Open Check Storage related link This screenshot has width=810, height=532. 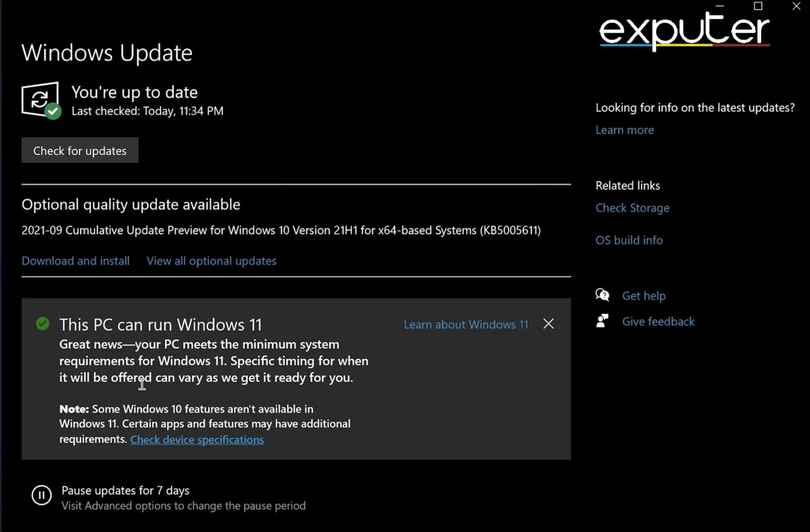coord(633,208)
